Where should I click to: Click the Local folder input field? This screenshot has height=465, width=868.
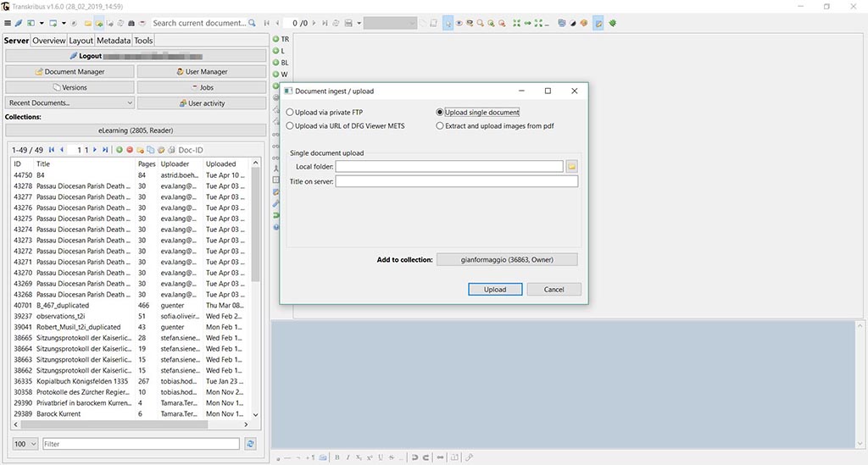coord(449,166)
